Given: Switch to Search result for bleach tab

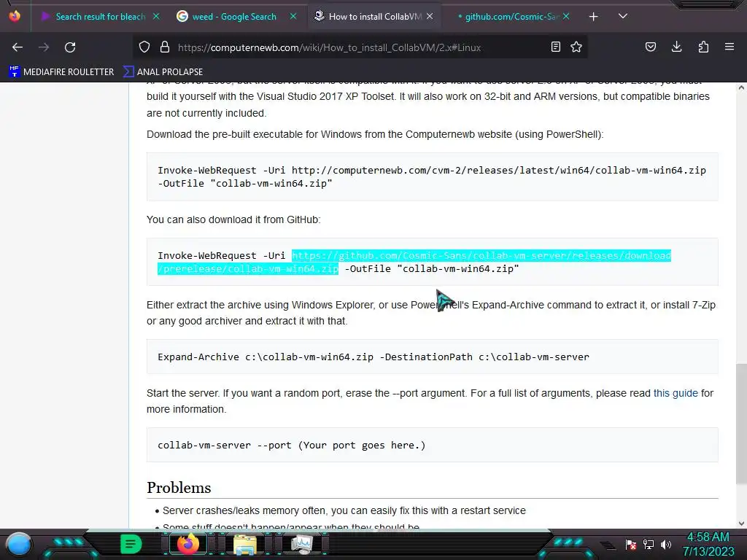Looking at the screenshot, I should [101, 17].
